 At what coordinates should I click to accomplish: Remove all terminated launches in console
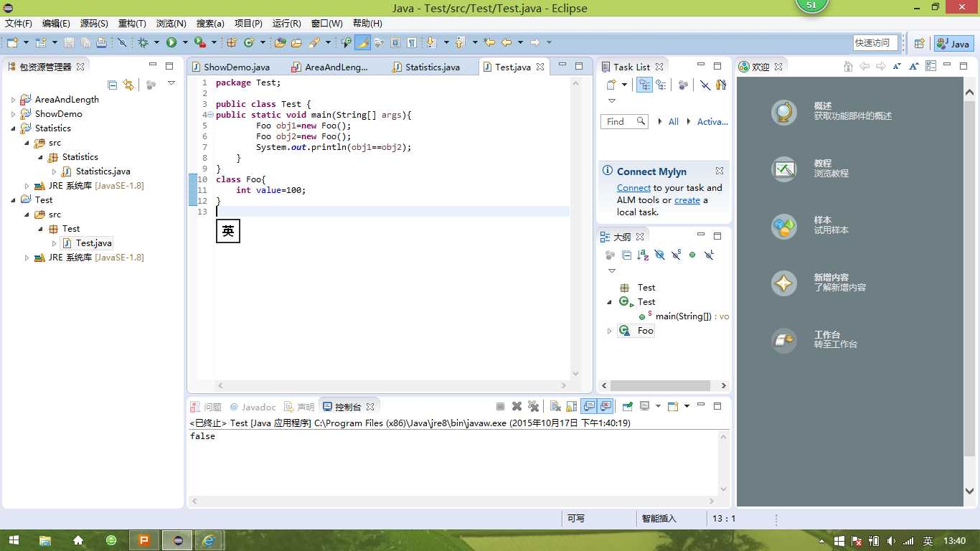tap(533, 407)
